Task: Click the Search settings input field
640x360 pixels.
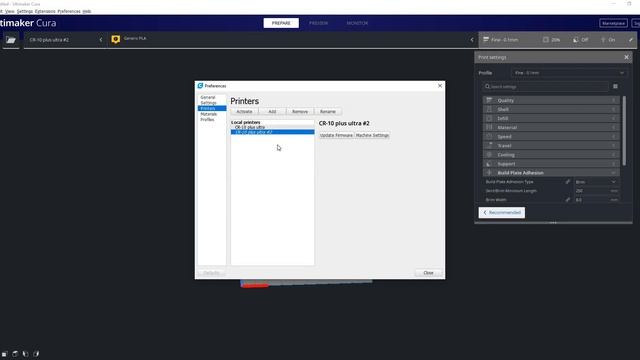Action: point(546,87)
